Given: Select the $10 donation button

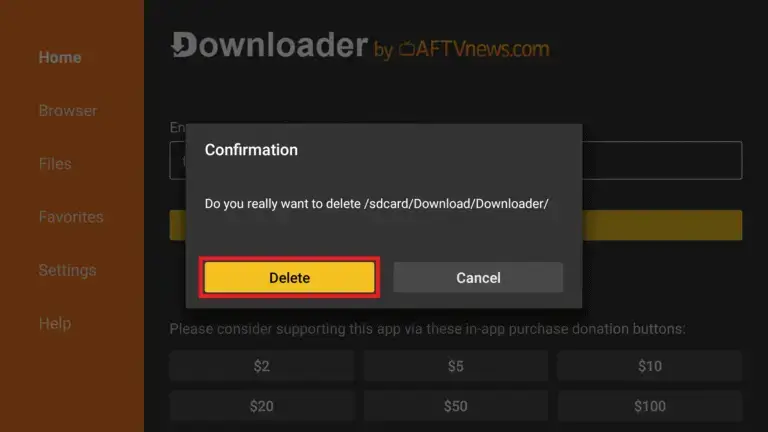Looking at the screenshot, I should (649, 366).
